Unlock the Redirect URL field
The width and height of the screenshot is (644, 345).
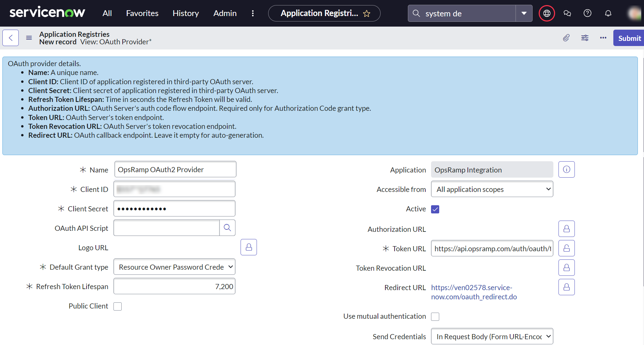[x=567, y=287]
